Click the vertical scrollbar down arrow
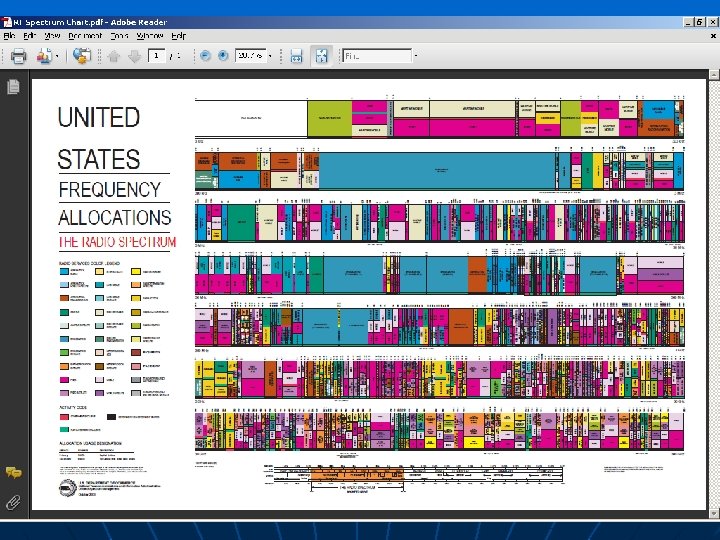 pos(714,514)
